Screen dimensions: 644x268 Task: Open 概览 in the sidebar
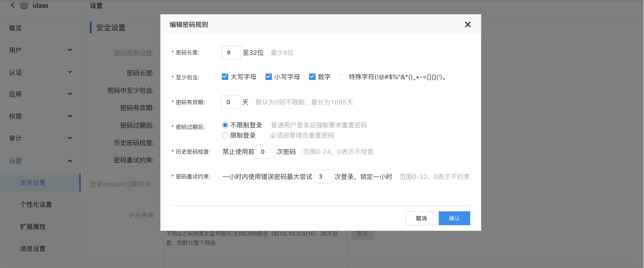[15, 28]
